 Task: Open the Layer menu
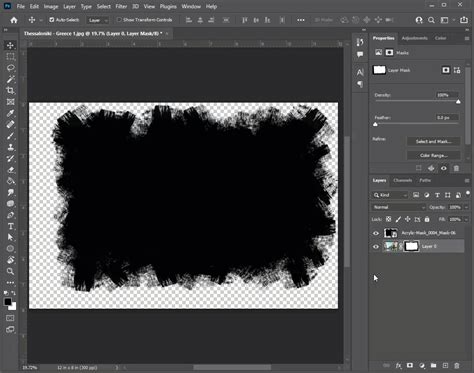click(x=69, y=6)
